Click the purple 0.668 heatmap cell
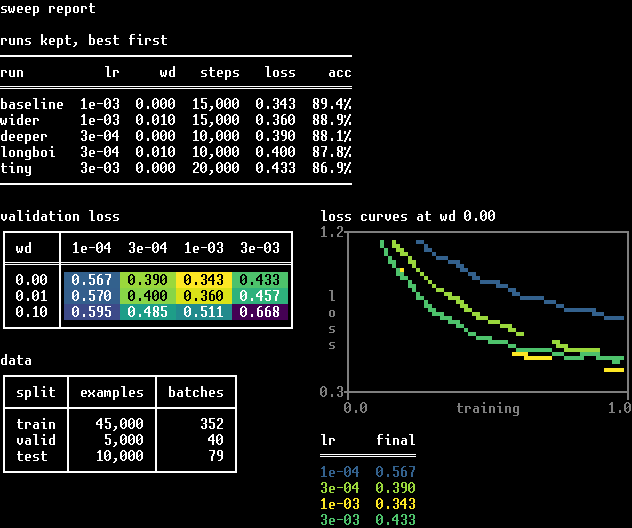The width and height of the screenshot is (632, 528). click(260, 312)
